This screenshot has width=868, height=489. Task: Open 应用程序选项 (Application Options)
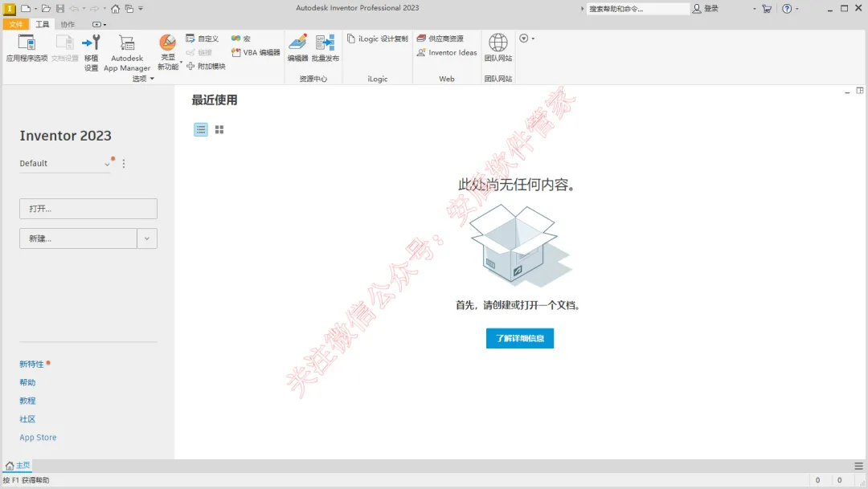pos(27,48)
